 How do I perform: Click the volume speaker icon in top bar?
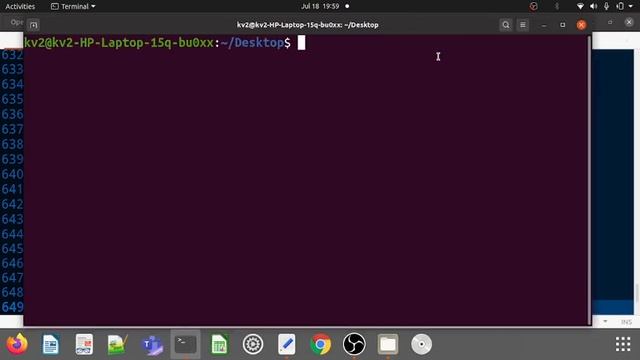pos(593,6)
